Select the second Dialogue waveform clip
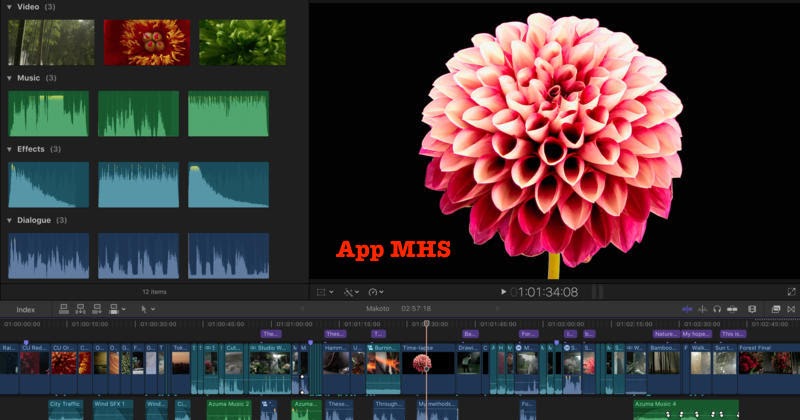 point(139,256)
